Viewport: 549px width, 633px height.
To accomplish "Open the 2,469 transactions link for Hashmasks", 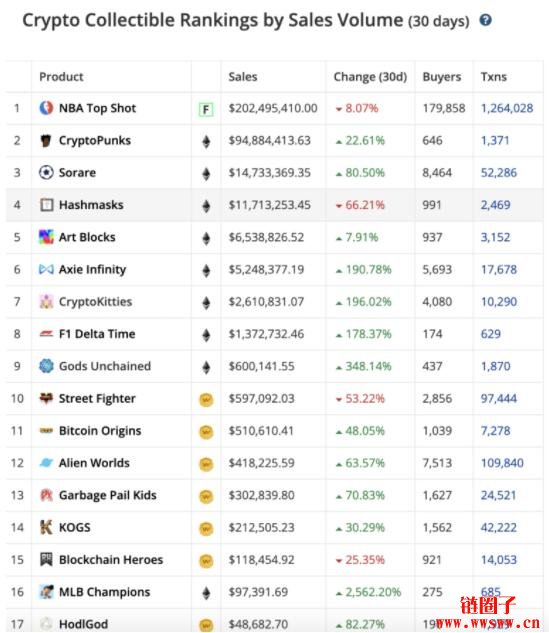I will [x=495, y=205].
